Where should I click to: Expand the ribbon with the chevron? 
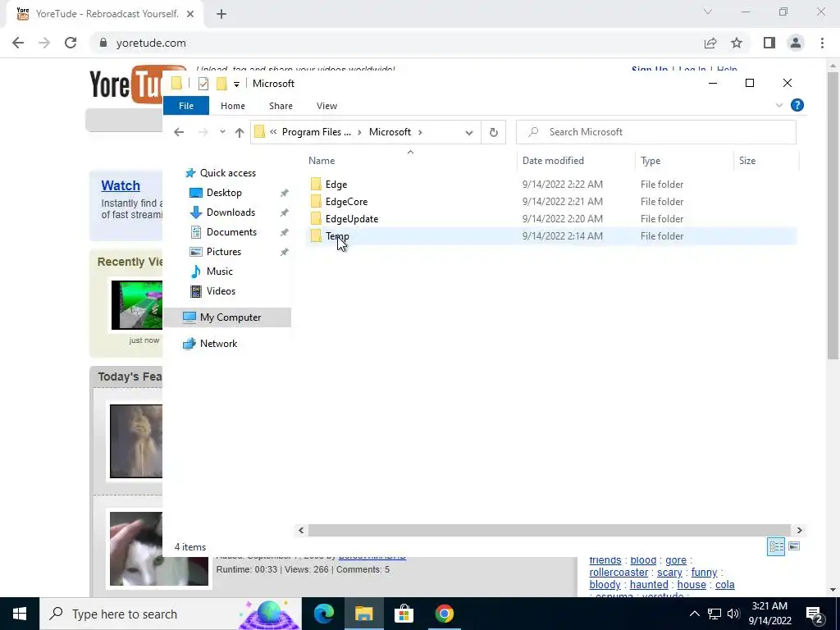pos(779,106)
